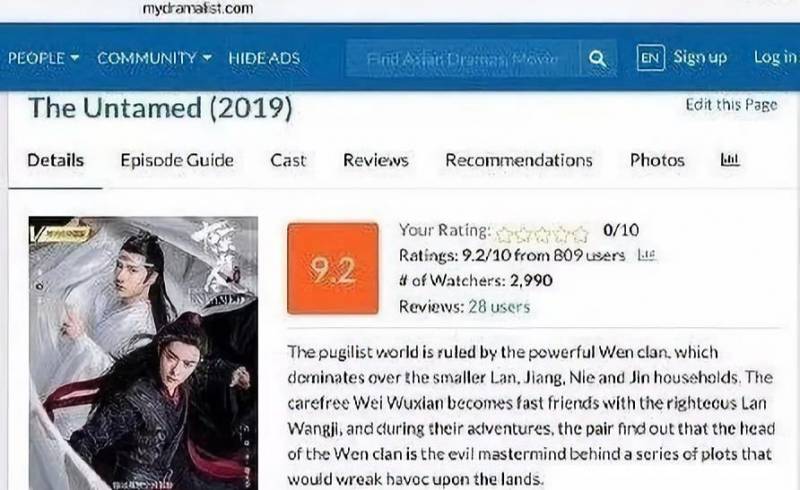Click the search magnifier icon
Screen dimensions: 800x490
tap(598, 59)
